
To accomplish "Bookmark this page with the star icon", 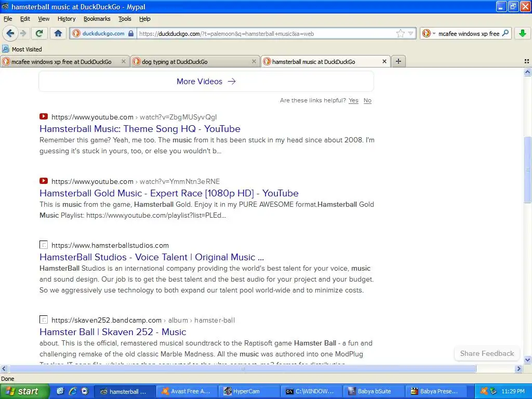I will coord(400,33).
